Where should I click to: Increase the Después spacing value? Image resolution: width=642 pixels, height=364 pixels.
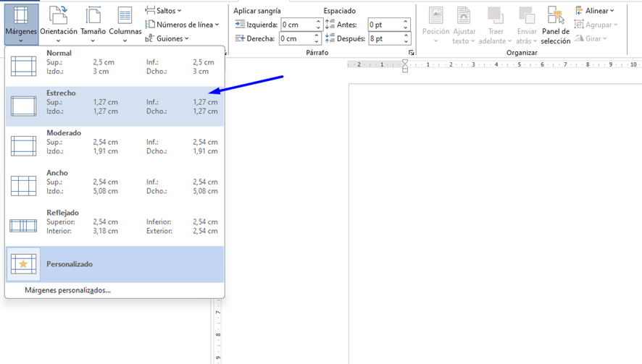pyautogui.click(x=406, y=35)
